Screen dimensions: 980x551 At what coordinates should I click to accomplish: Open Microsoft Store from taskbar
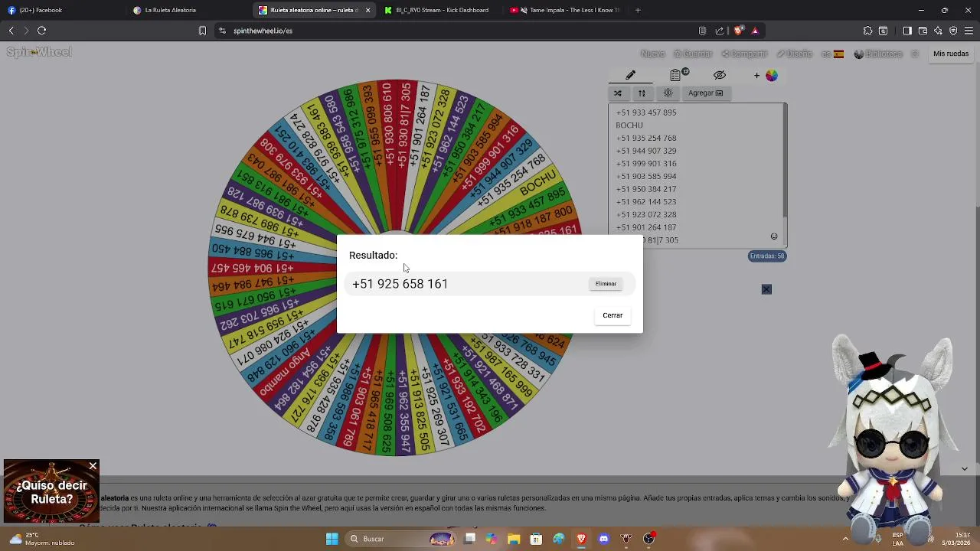tap(536, 539)
